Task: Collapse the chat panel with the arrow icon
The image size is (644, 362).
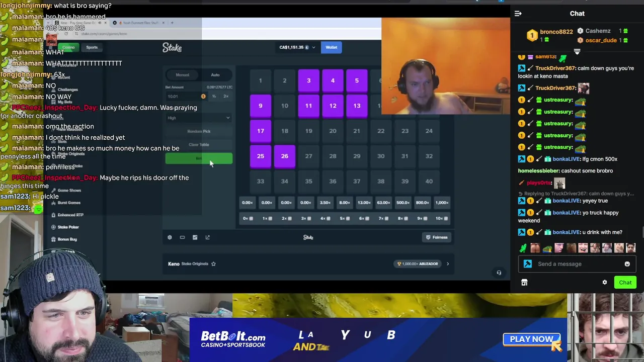Action: [518, 14]
